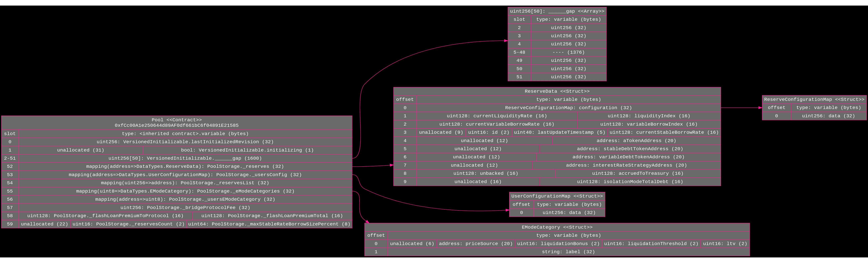
Task: Click 'ReserveConfigurationMap: configuration (32)' row
Action: coord(568,108)
